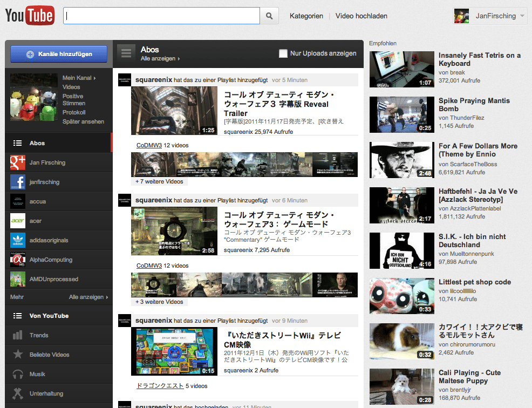
Task: Open the Protokoll link
Action: click(74, 112)
